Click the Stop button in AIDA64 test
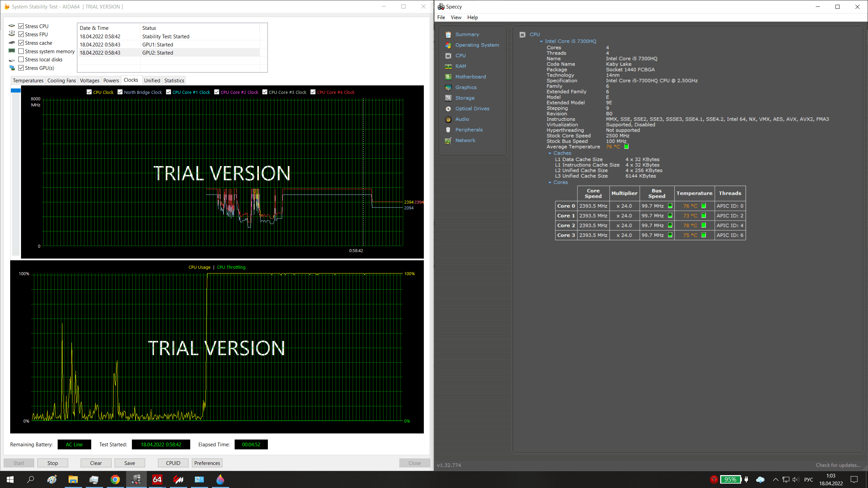Viewport: 868px width, 488px height. [x=52, y=463]
